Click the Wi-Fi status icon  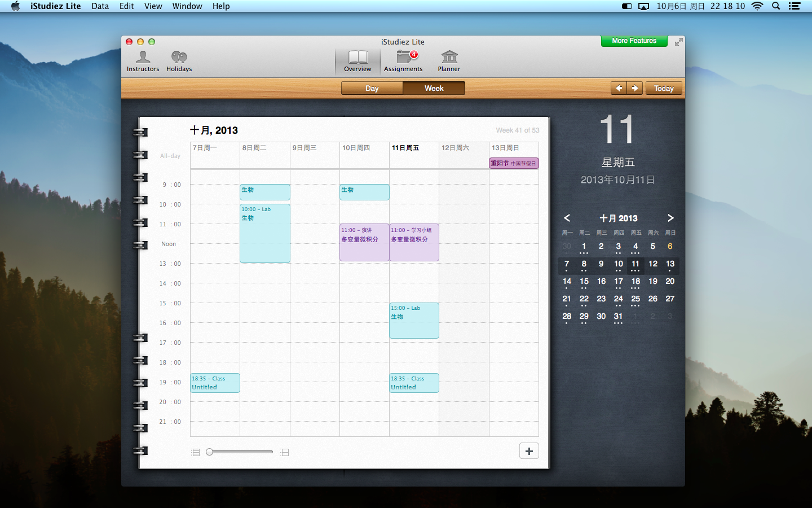pos(757,6)
